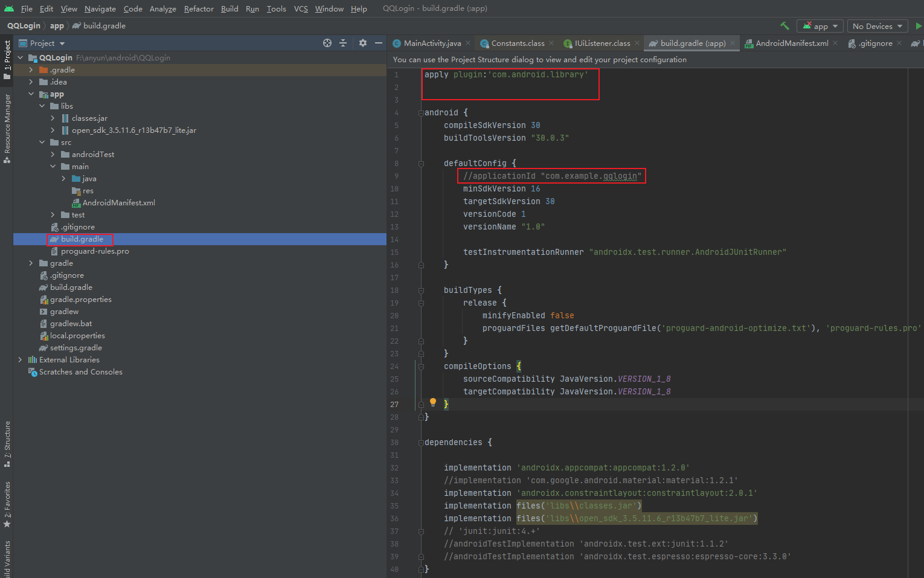Click Collapse All icon in Project panel
This screenshot has height=578, width=924.
pos(343,43)
